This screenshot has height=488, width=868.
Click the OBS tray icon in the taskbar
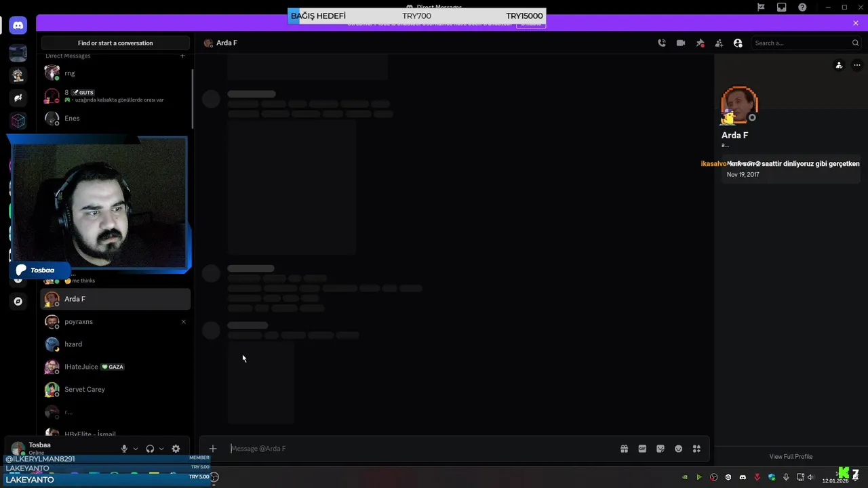pos(714,477)
